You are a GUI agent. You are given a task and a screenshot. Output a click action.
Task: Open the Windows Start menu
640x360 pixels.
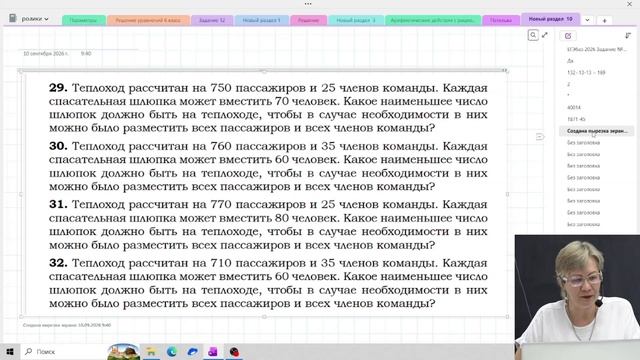(x=10, y=351)
